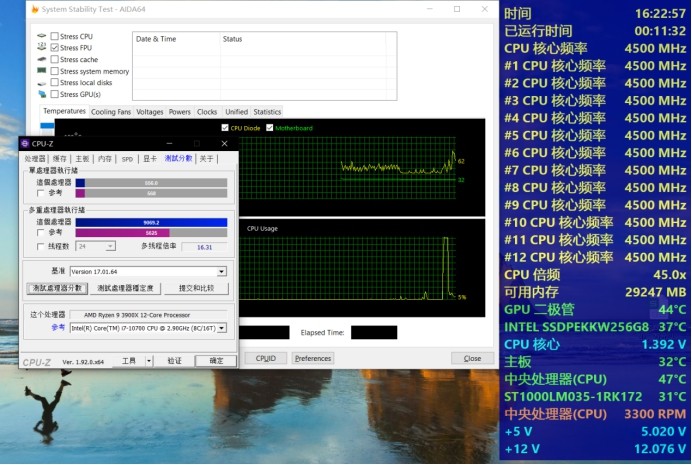Screen dimensions: 692x465
Task: Click the monitor icon beside Stress GPU(s)
Action: [x=42, y=94]
